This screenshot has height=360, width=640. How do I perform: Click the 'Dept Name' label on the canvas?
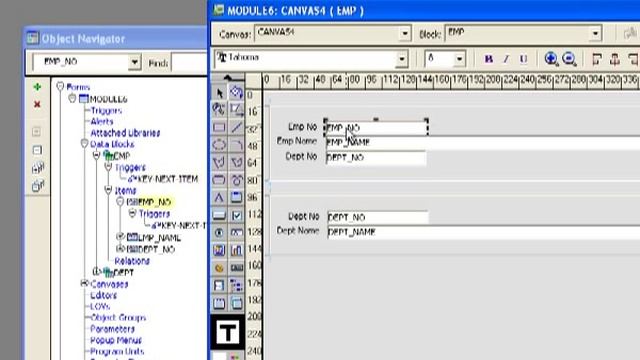point(298,231)
